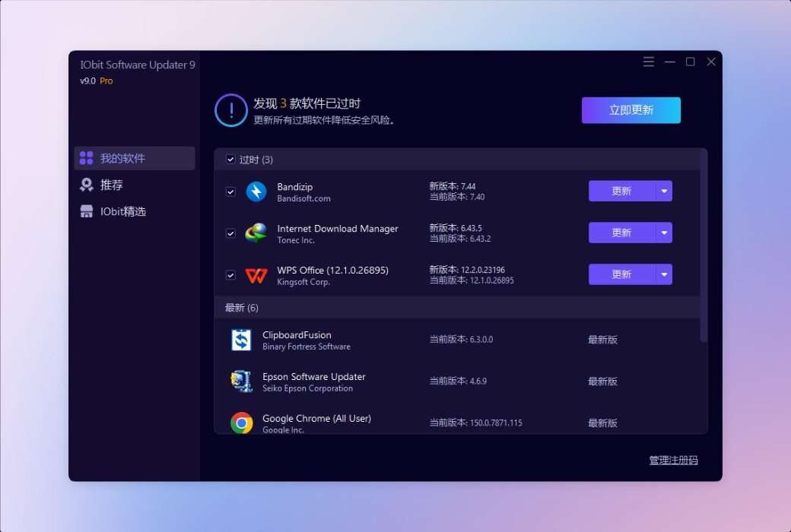Click the WPS Office icon
Screen dimensions: 791x532
click(256, 275)
